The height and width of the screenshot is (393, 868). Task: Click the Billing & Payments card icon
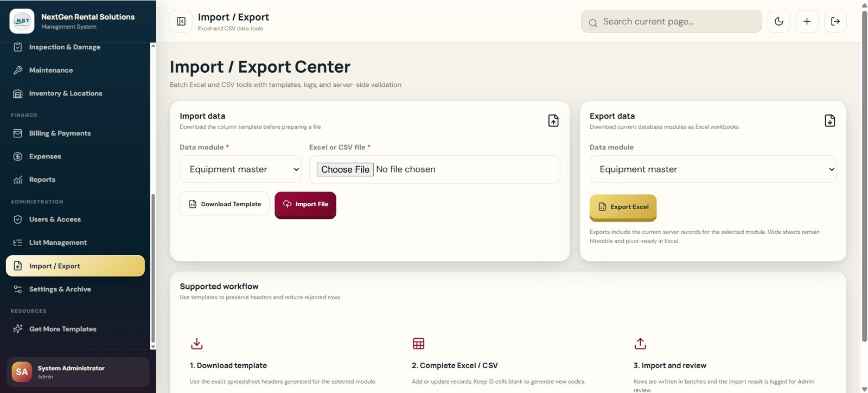pos(18,133)
